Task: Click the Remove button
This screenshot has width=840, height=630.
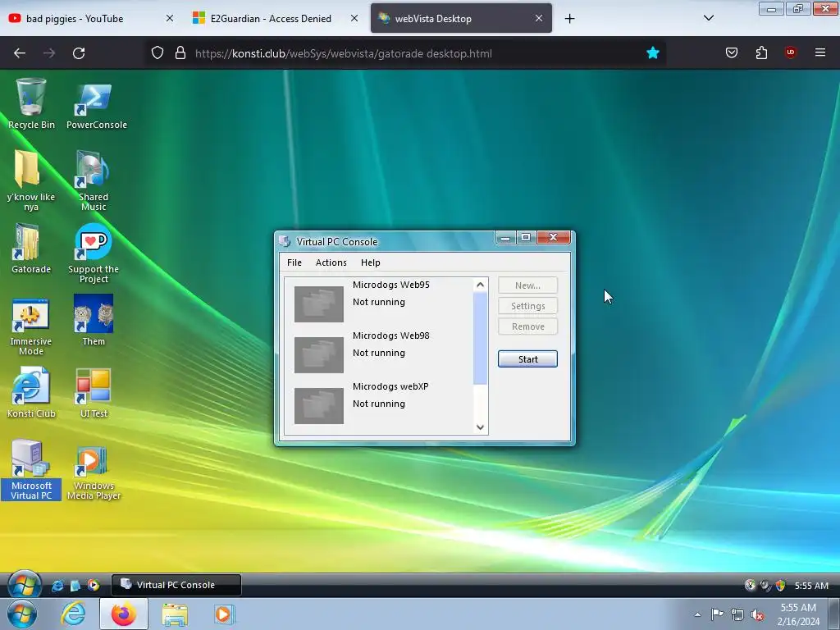Action: point(527,326)
